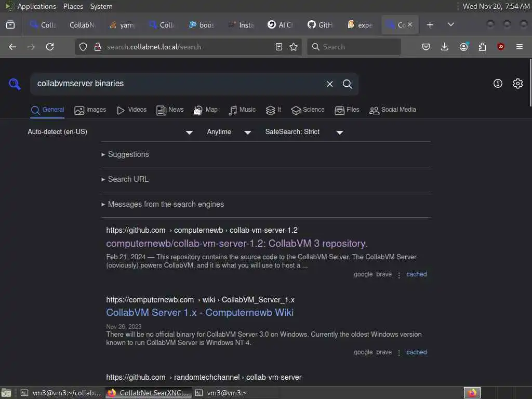The image size is (532, 399).
Task: Submit search with the magnifier button
Action: (347, 84)
